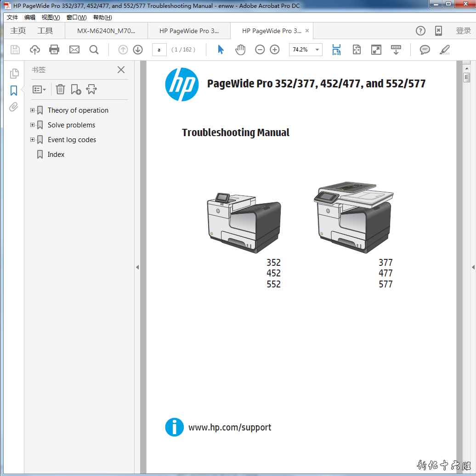The width and height of the screenshot is (476, 476).
Task: Toggle the Bookmarks panel icon
Action: click(14, 90)
